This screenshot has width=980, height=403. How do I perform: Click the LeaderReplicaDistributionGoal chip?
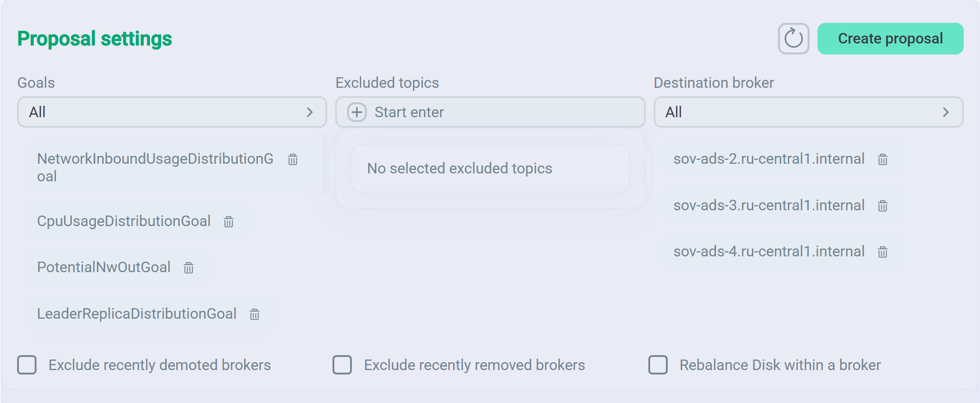137,314
